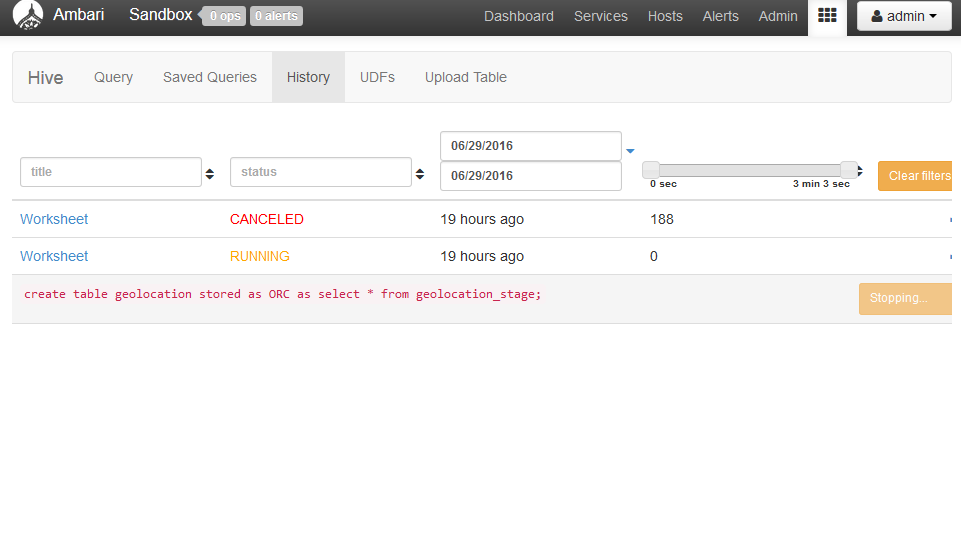Click the Ambari brand text
The width and height of the screenshot is (961, 560).
click(x=78, y=15)
